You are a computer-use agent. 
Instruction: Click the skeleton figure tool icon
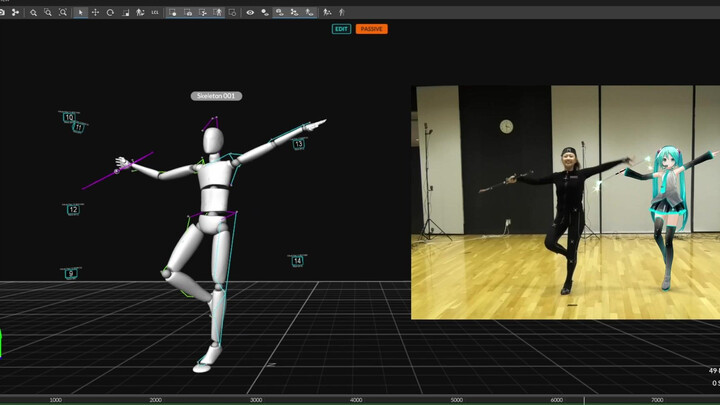(140, 12)
